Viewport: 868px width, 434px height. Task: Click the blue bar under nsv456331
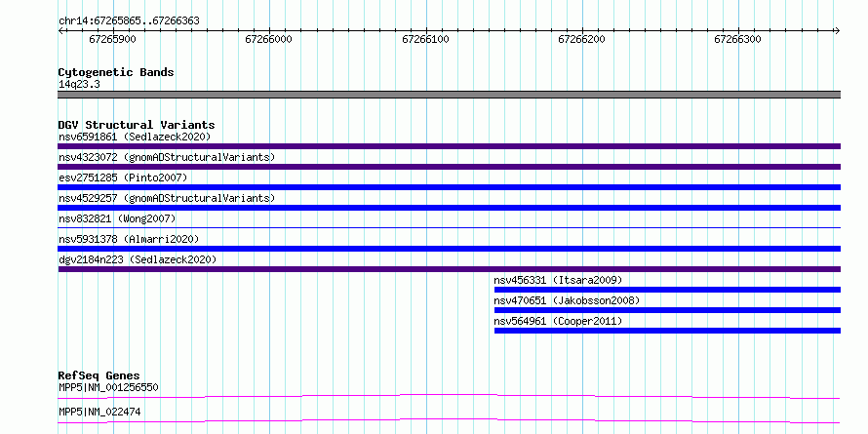coord(668,290)
